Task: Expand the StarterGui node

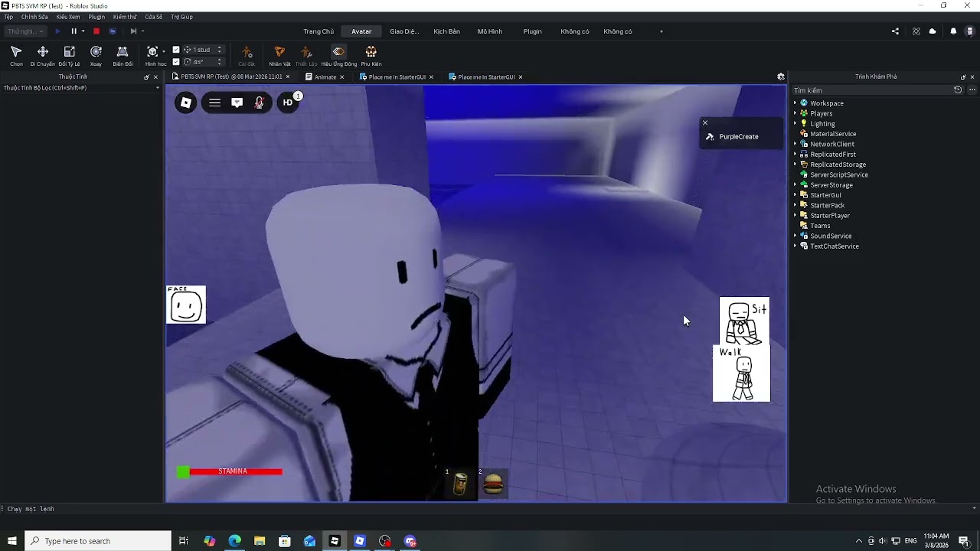Action: tap(795, 195)
